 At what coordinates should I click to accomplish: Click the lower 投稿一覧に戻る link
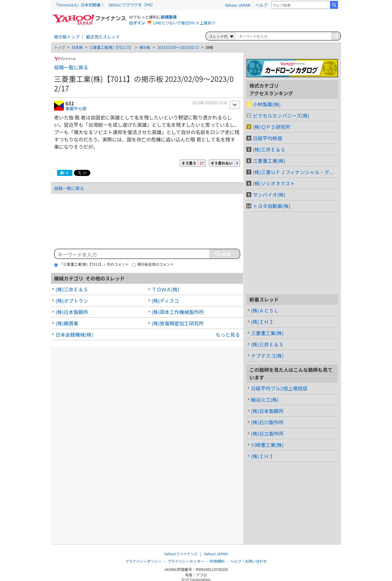[x=69, y=188]
